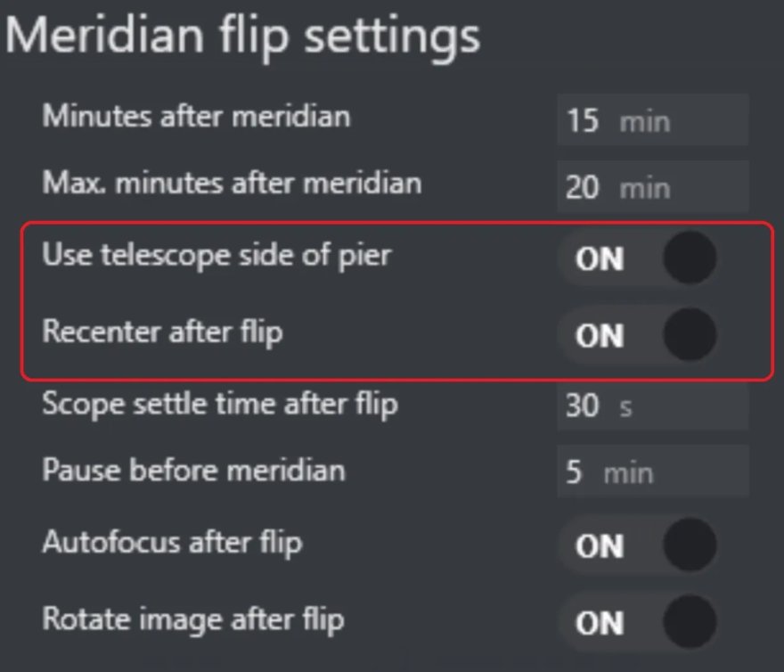
Task: Click the Autofocus after flip label text
Action: (172, 542)
